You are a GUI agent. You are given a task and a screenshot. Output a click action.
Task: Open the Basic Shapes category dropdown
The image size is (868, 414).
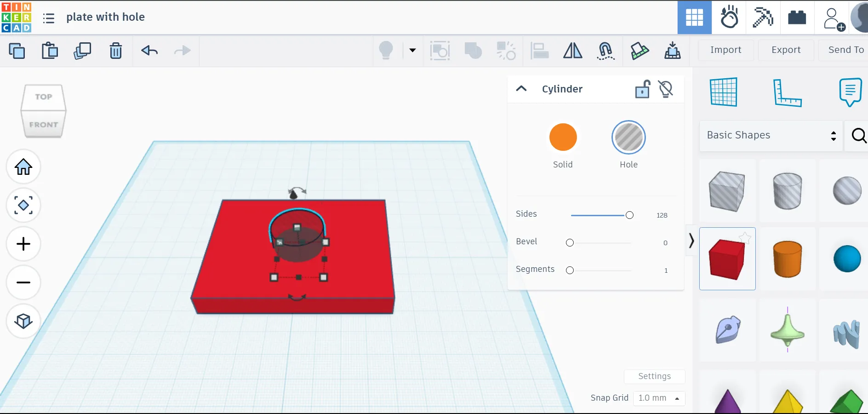point(771,136)
